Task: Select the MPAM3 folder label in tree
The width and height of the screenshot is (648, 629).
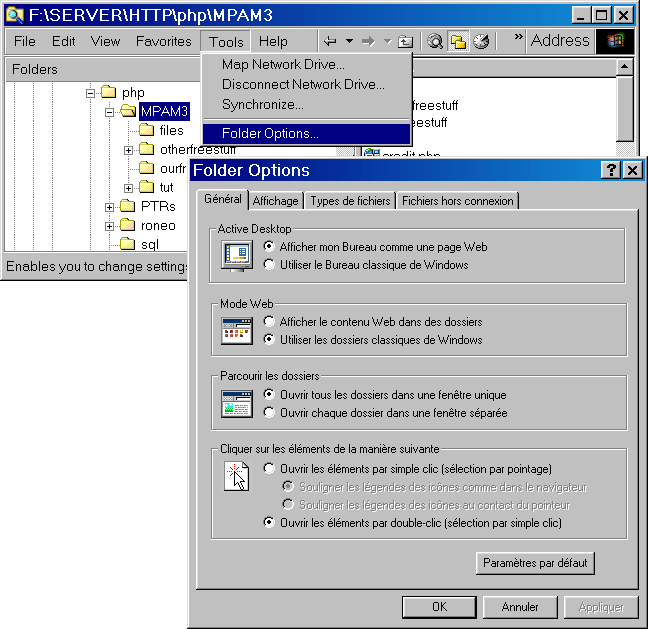Action: 164,111
